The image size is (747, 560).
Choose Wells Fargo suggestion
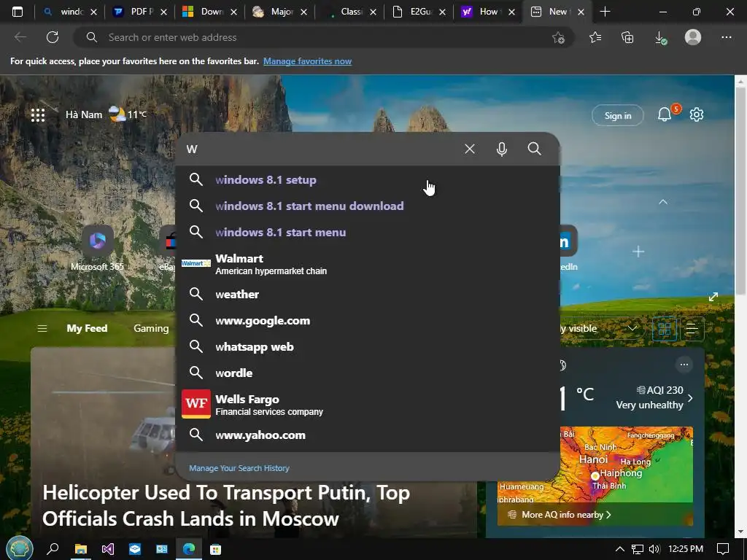[x=368, y=404]
